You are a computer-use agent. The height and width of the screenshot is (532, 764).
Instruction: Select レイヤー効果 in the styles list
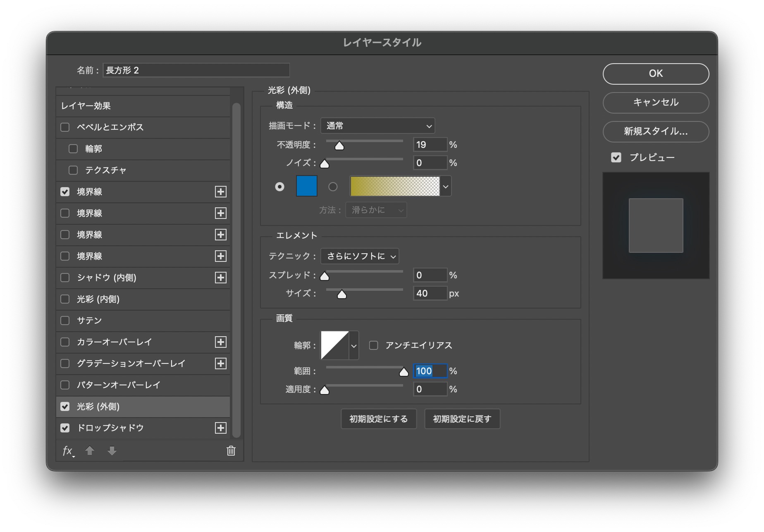click(x=143, y=106)
